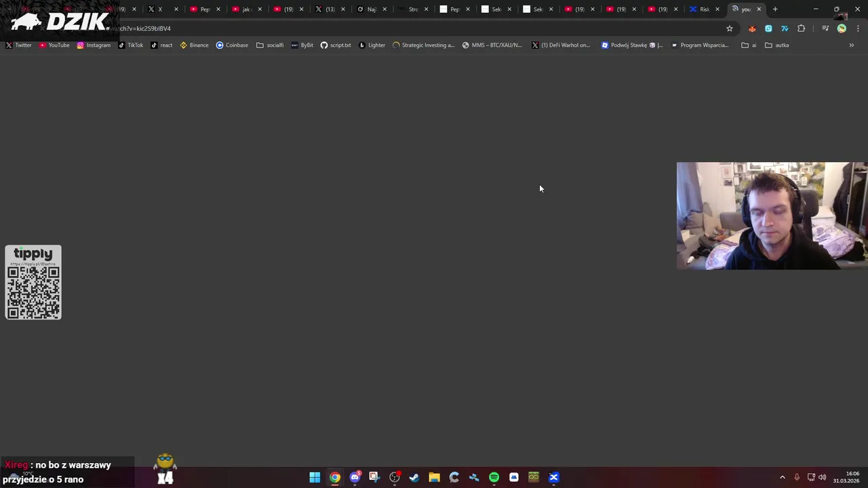Open File Explorer from the taskbar

[434, 477]
